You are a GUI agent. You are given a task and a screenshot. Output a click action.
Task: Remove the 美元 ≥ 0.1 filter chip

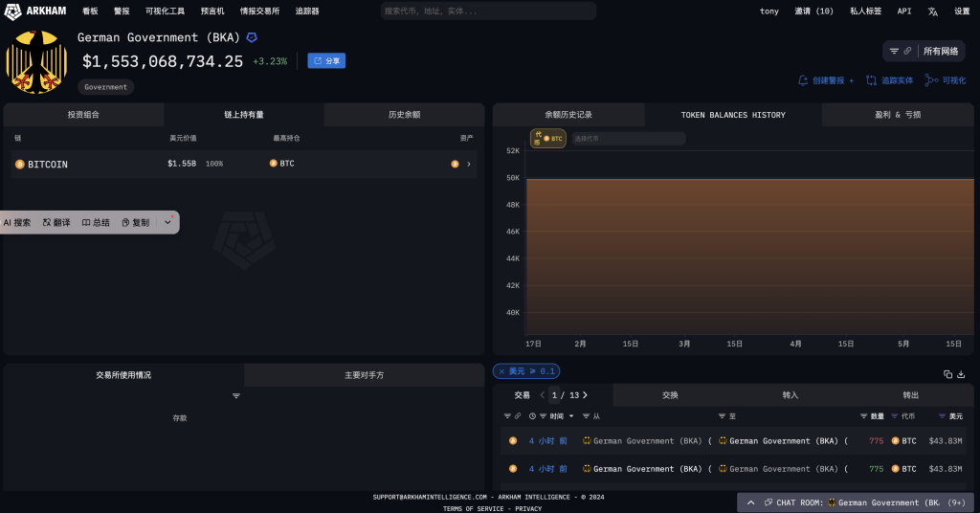501,371
